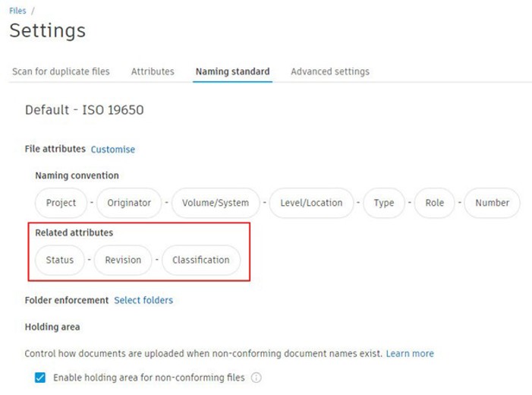Click the info icon beside holding area checkbox

pos(257,378)
